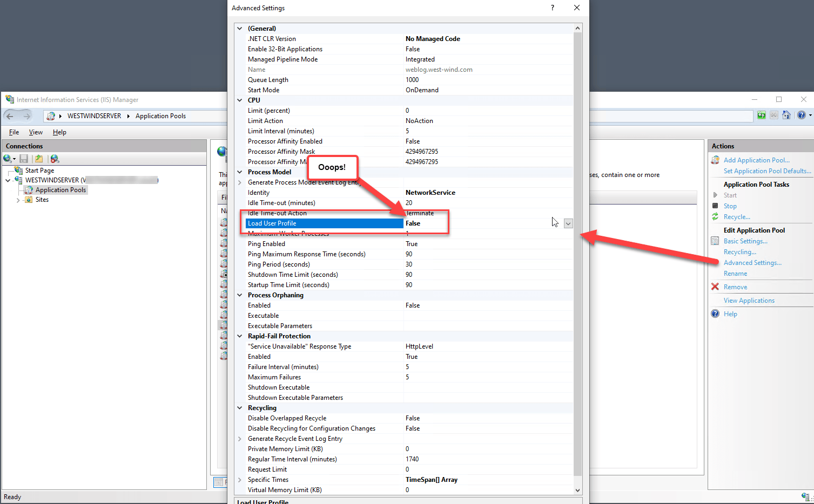Collapse the CPU section
Viewport: 814px width, 504px height.
[x=240, y=100]
